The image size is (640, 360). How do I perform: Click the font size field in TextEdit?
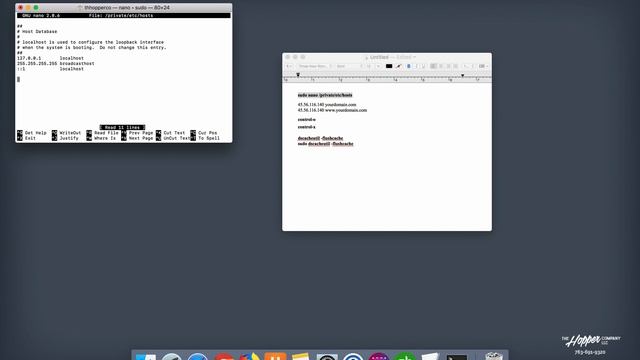369,66
